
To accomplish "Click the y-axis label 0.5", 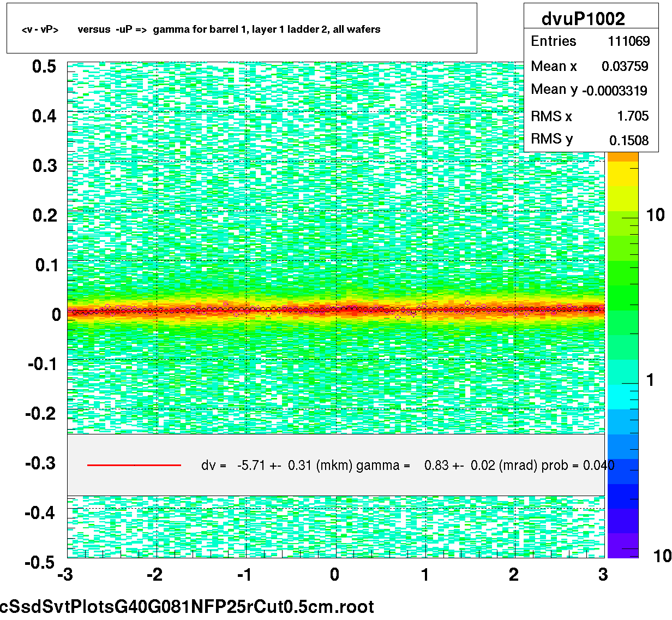I will pyautogui.click(x=44, y=67).
